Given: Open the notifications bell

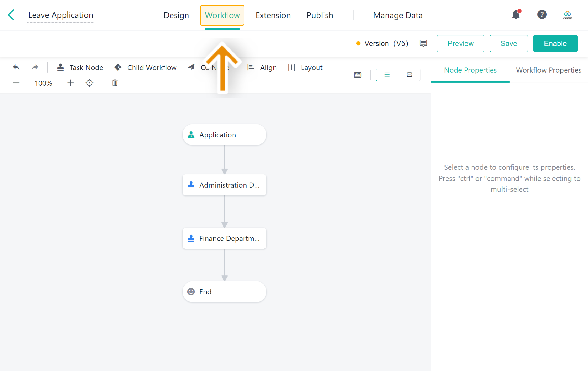Looking at the screenshot, I should tap(516, 15).
